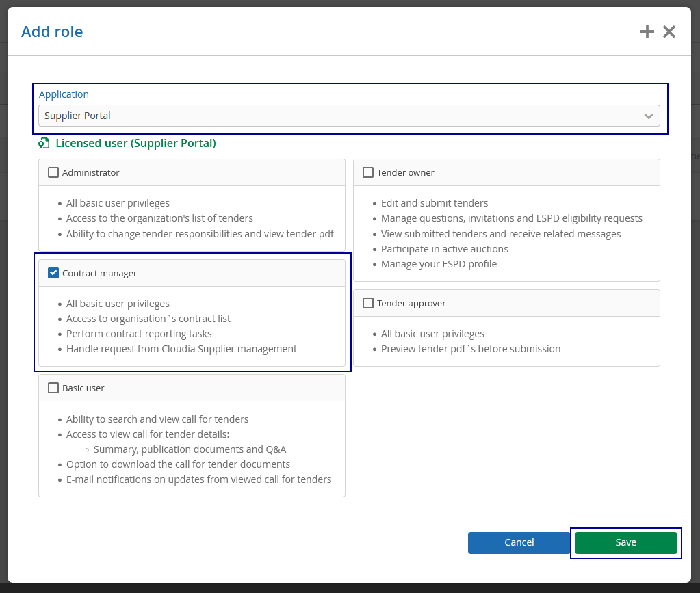Click 'Manage your ESPD profile' text
700x593 pixels.
(x=439, y=264)
